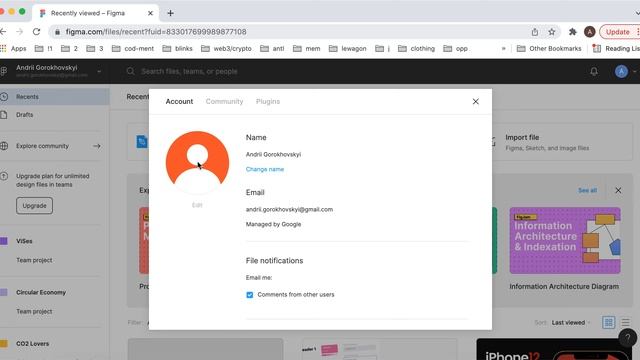The width and height of the screenshot is (640, 360).
Task: Open the Reading List
Action: [x=616, y=49]
